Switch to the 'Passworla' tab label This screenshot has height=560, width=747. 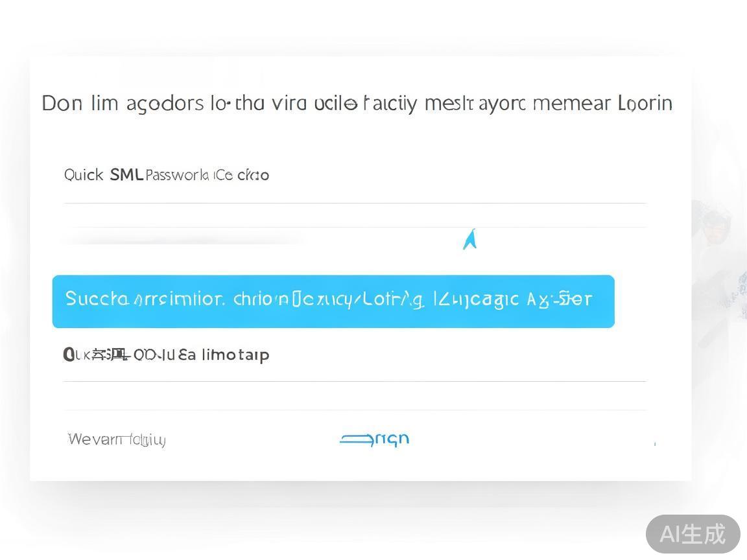(177, 175)
